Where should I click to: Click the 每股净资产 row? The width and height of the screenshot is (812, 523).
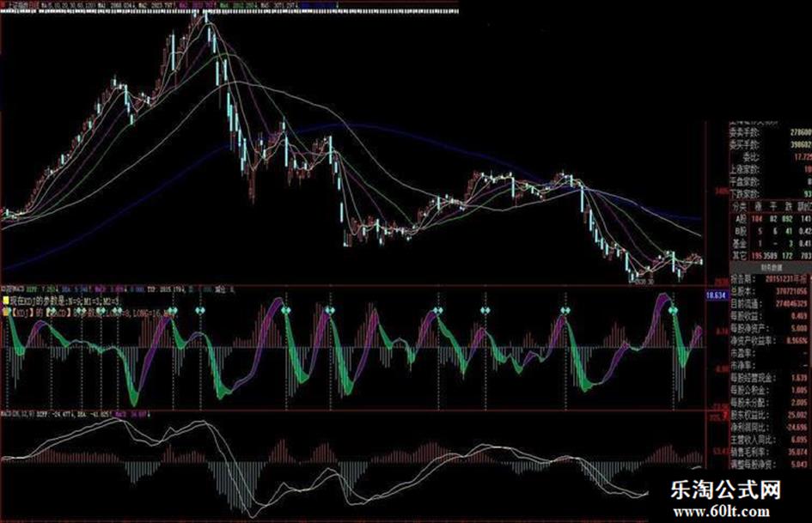coord(771,328)
